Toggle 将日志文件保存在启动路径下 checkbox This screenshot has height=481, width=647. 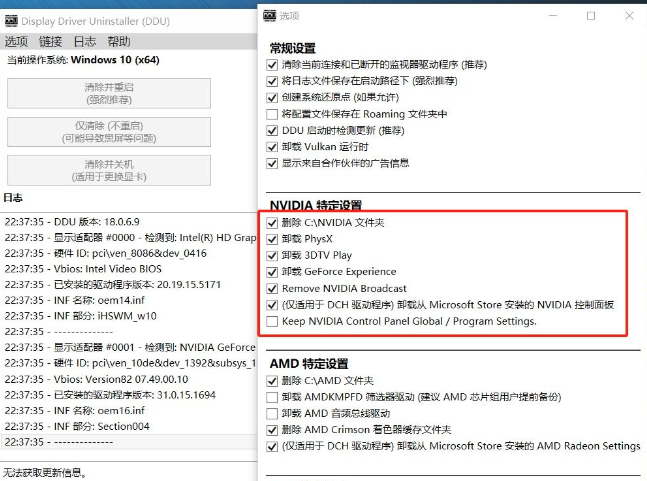pyautogui.click(x=272, y=81)
